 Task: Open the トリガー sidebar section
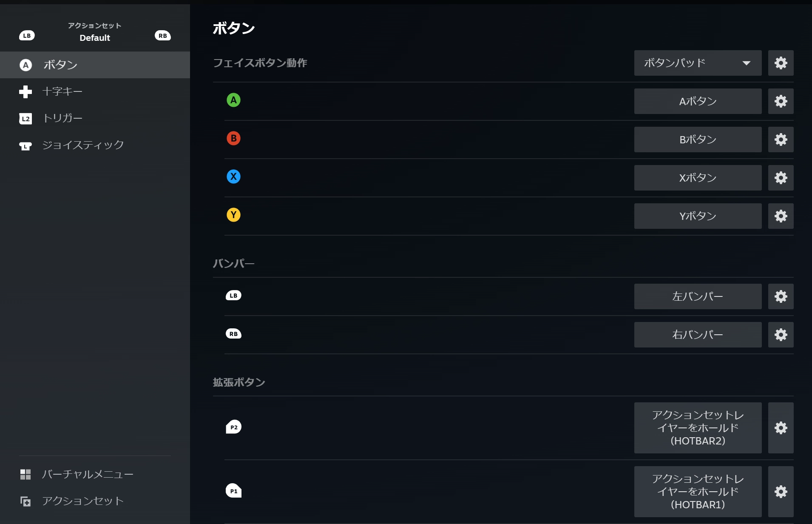point(62,118)
